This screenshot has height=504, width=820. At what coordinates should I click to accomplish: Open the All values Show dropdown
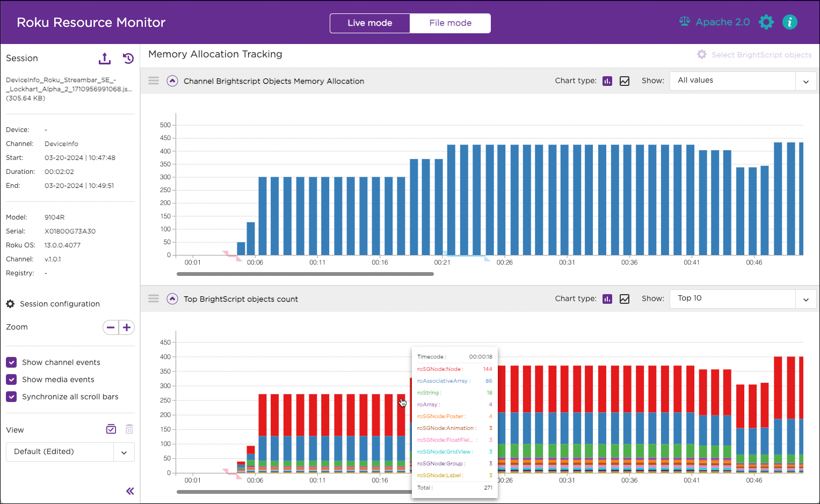tap(743, 81)
